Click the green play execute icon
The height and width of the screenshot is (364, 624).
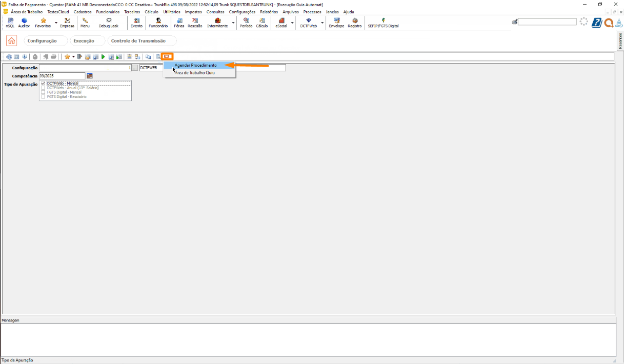coord(103,56)
